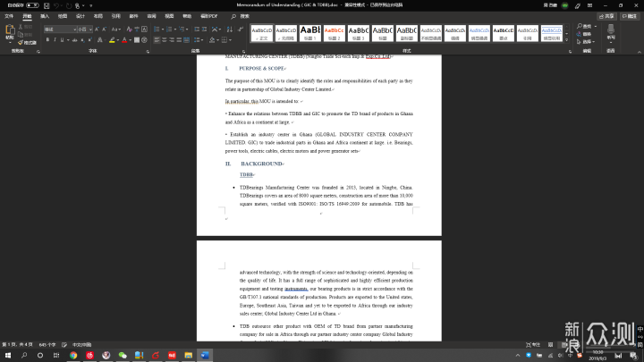644x362 pixels.
Task: Click the Decrease Font Size icon
Action: point(105,29)
